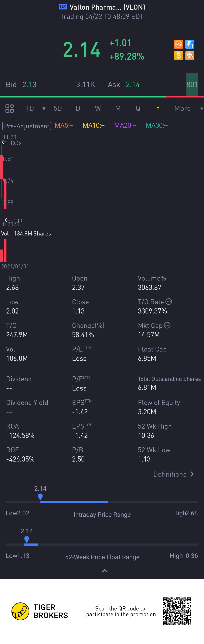This screenshot has height=644, width=204.
Task: Tap the Bid price 2.13 quote
Action: coord(29,84)
